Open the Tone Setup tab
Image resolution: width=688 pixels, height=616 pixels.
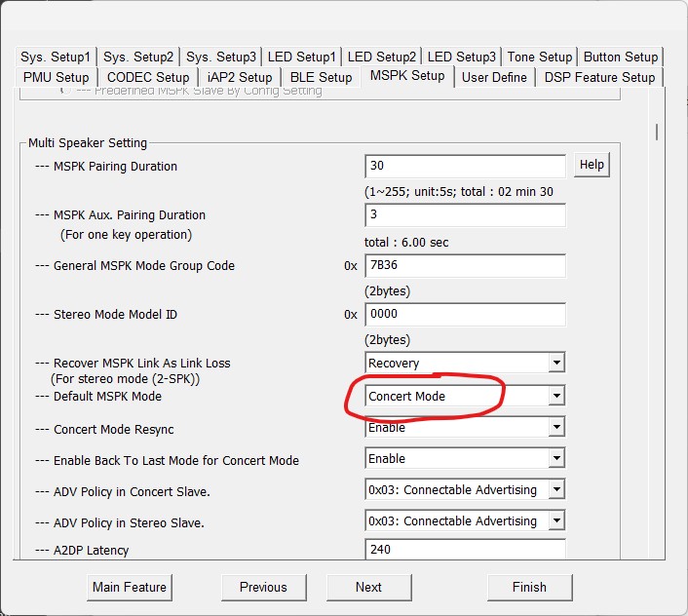540,58
